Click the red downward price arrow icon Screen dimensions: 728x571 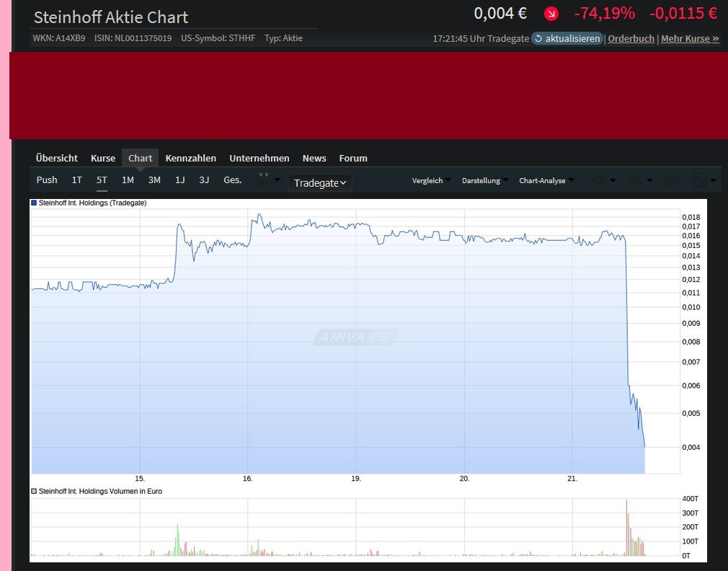click(x=551, y=13)
